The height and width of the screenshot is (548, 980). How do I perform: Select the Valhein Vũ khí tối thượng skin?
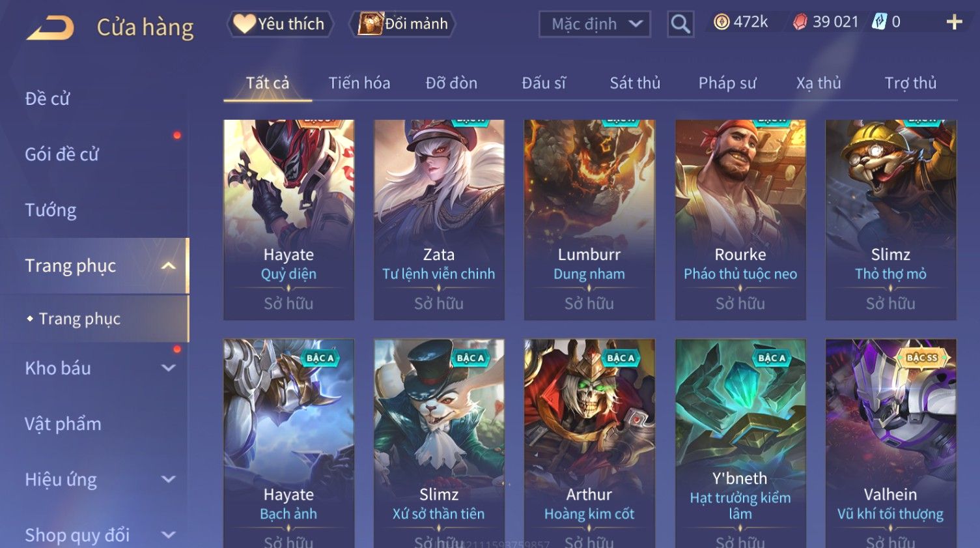(x=891, y=444)
